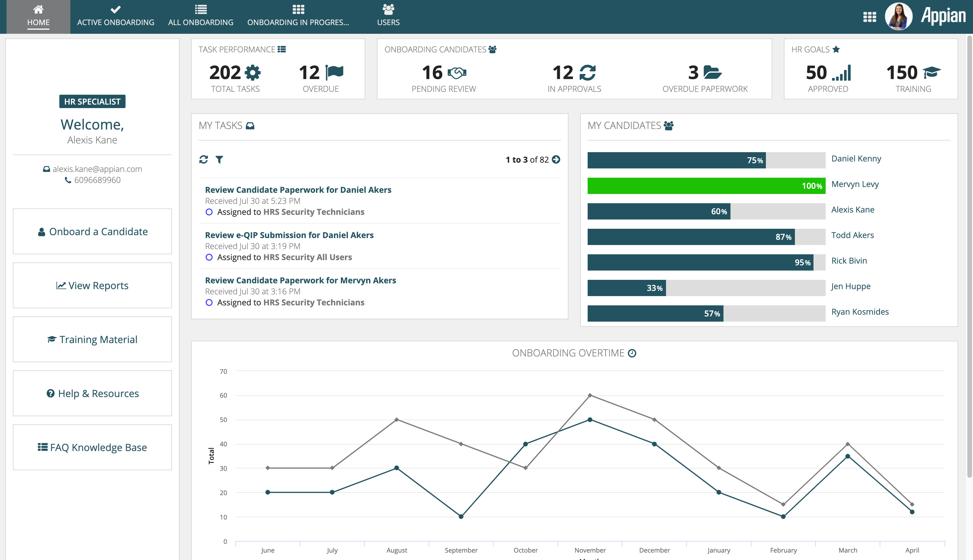Click the phone number 6096689960

coord(97,180)
